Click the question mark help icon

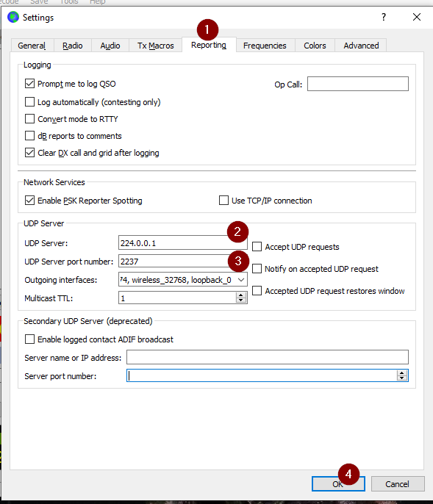click(x=384, y=17)
